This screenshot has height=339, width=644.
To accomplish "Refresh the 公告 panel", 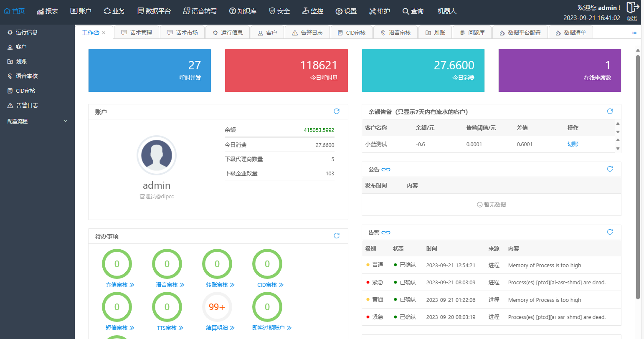I will pos(610,169).
